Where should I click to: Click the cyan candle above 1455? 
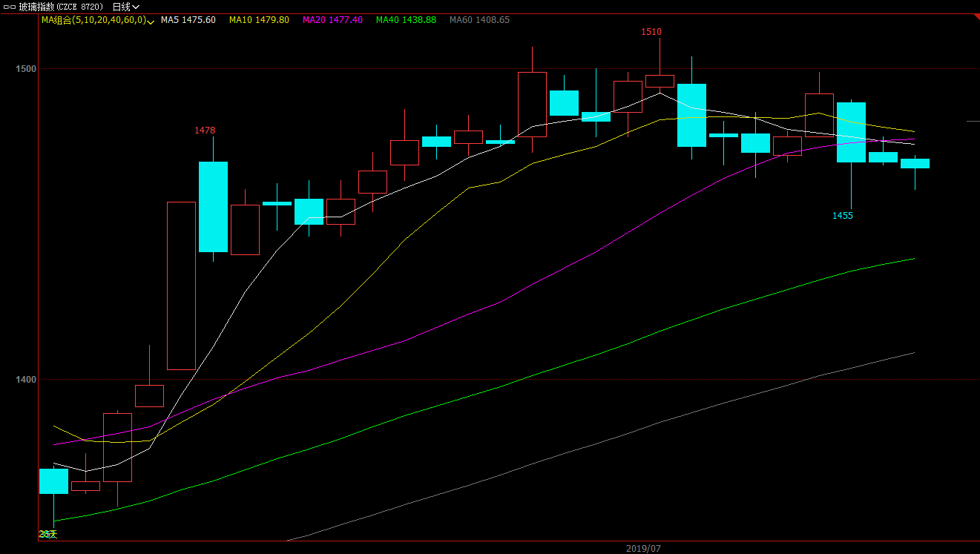(851, 132)
